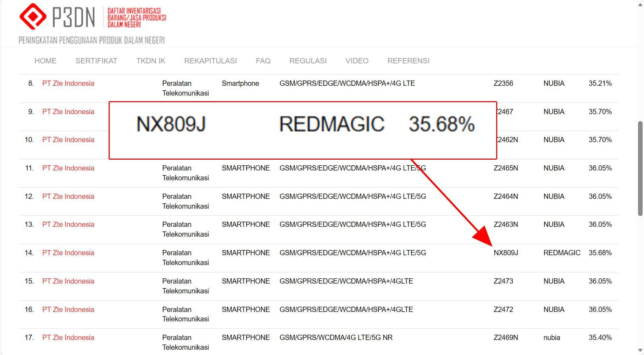
Task: Open the FAQ section
Action: (263, 61)
